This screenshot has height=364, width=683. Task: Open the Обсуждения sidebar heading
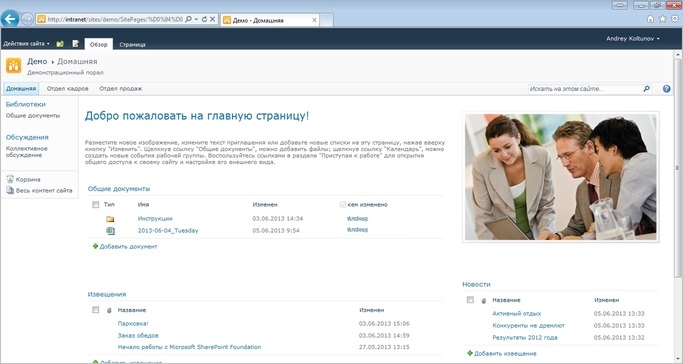click(x=27, y=137)
